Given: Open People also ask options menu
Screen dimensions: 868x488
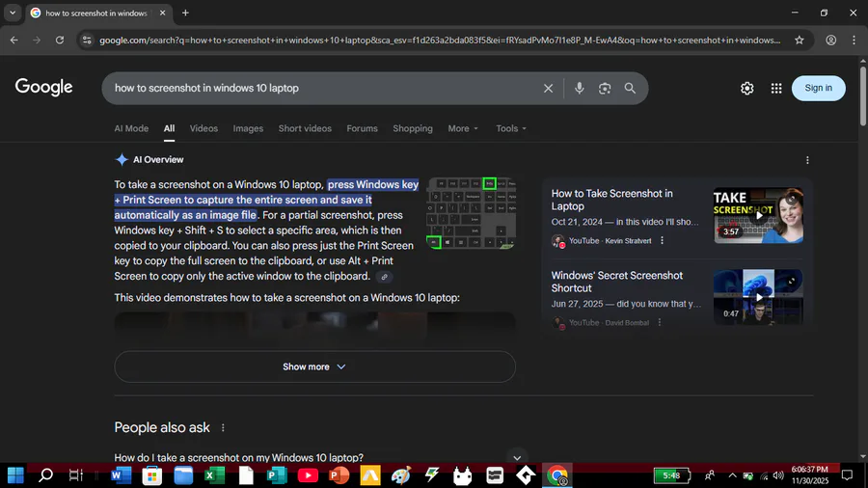Looking at the screenshot, I should tap(223, 427).
